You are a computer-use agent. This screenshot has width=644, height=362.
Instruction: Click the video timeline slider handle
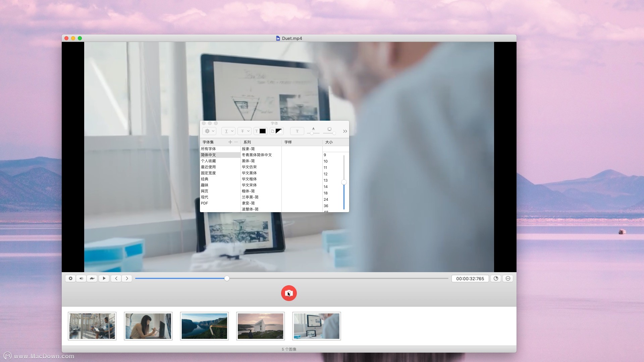227,279
